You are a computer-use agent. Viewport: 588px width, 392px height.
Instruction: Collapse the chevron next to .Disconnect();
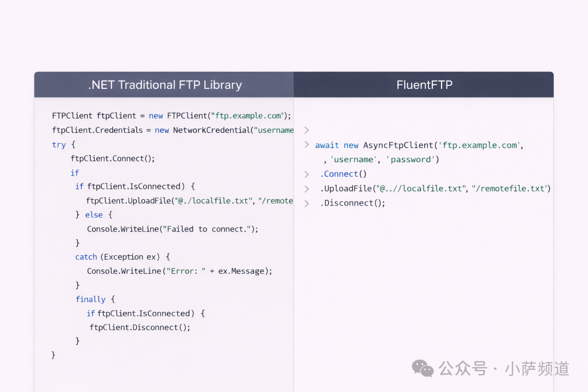pos(307,203)
